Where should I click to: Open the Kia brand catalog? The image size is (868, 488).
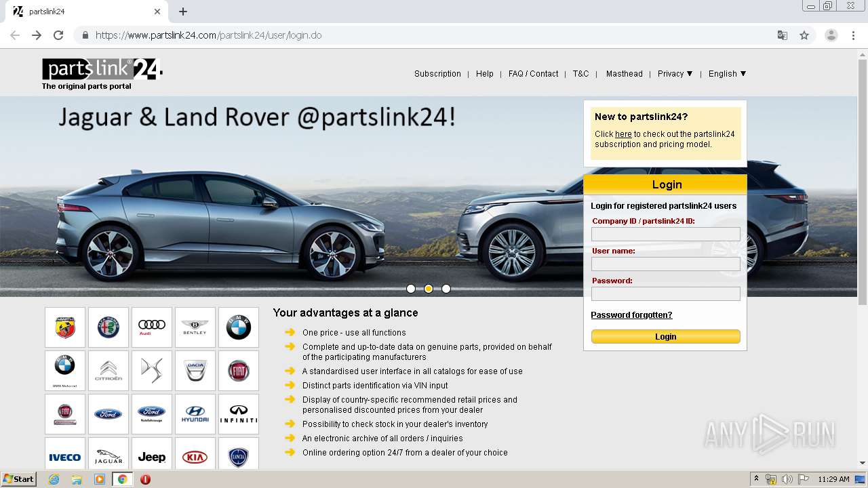coord(195,453)
